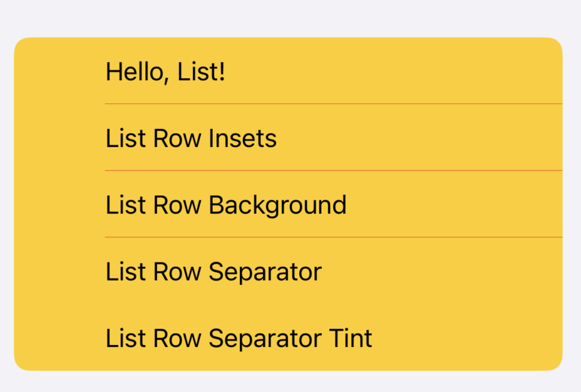Click the word "Separator" in the fourth row

coord(265,272)
